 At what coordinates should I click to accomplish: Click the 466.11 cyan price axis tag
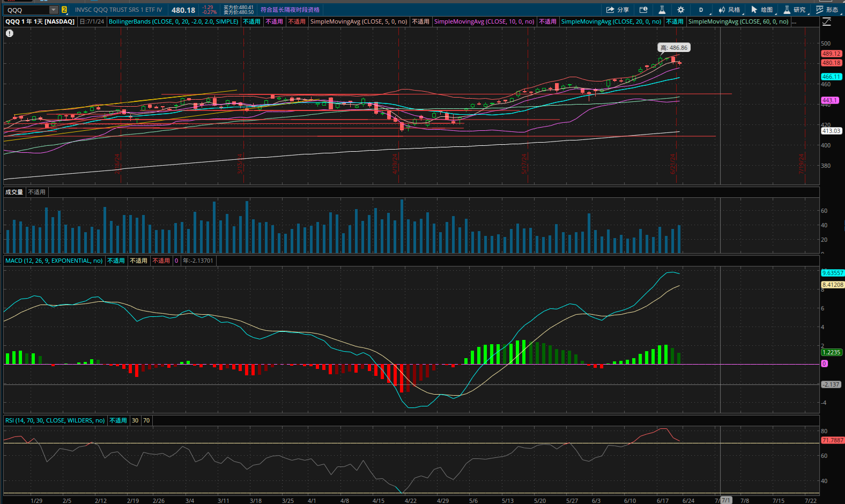click(x=832, y=77)
